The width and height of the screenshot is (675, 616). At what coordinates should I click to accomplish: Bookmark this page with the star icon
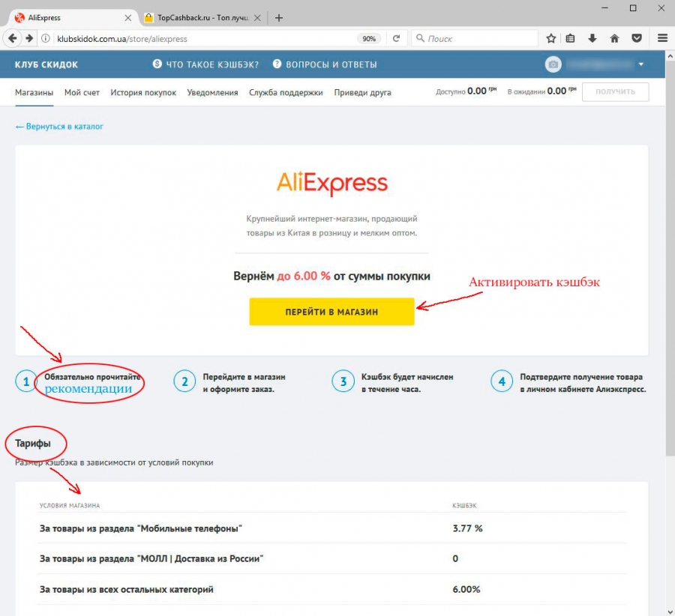point(551,38)
